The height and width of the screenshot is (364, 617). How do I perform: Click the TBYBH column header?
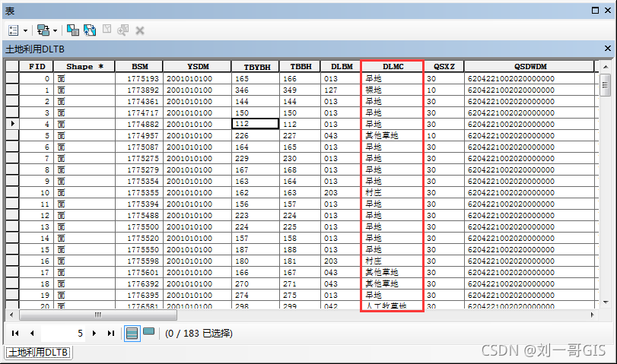click(256, 66)
